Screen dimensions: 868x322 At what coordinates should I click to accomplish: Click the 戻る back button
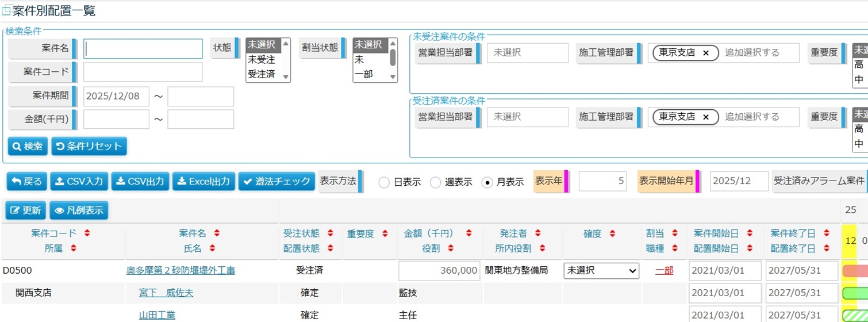click(x=27, y=182)
